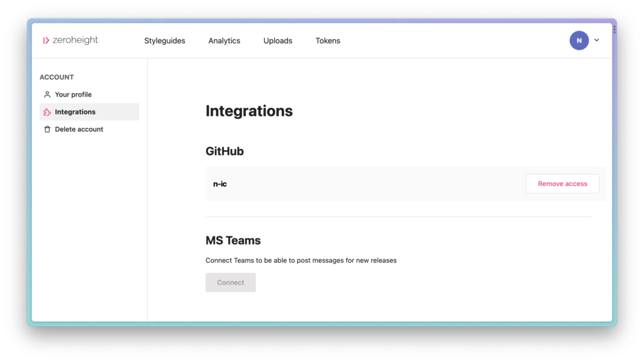Click the trash icon beside Delete account
This screenshot has width=644, height=362.
47,129
